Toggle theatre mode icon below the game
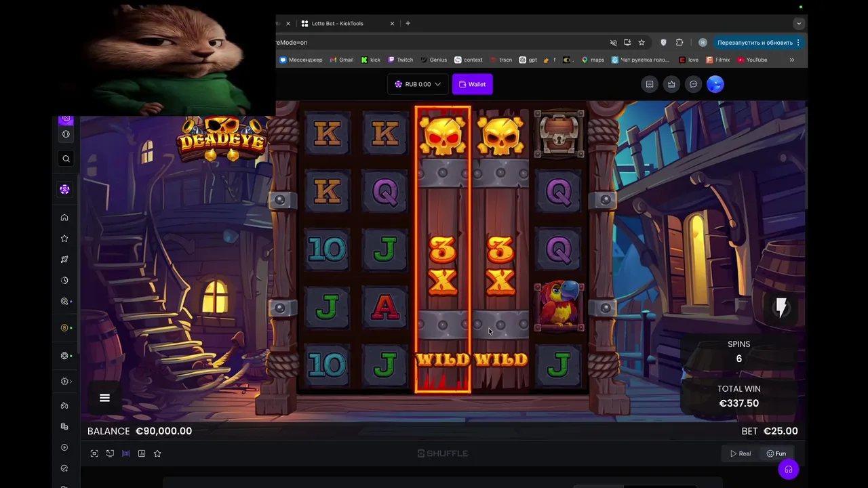This screenshot has width=868, height=488. point(125,453)
